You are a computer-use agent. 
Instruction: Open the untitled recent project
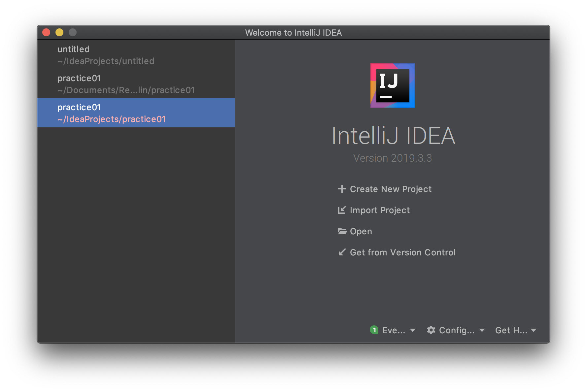[136, 55]
